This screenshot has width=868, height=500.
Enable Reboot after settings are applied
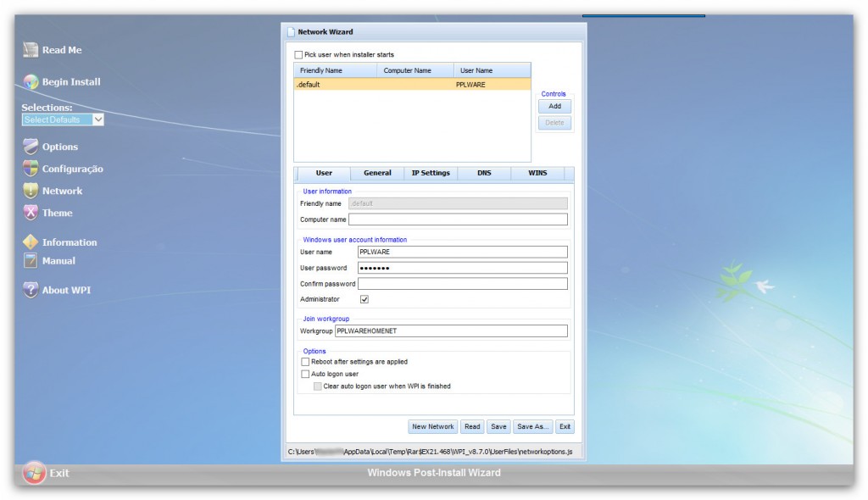click(x=305, y=361)
